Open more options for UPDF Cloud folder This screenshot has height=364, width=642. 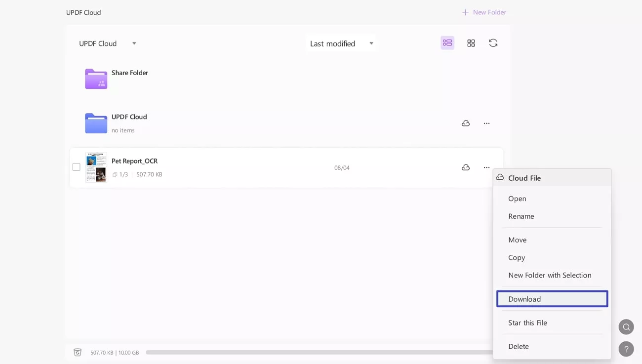[486, 123]
